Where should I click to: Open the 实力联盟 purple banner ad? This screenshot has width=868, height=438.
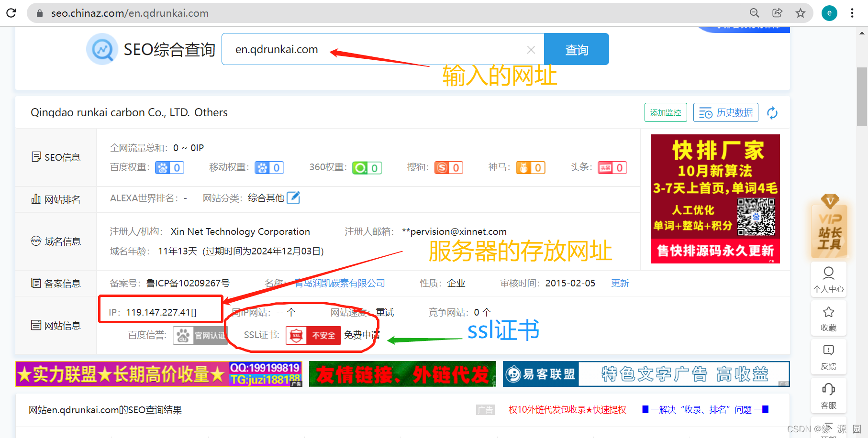(159, 374)
